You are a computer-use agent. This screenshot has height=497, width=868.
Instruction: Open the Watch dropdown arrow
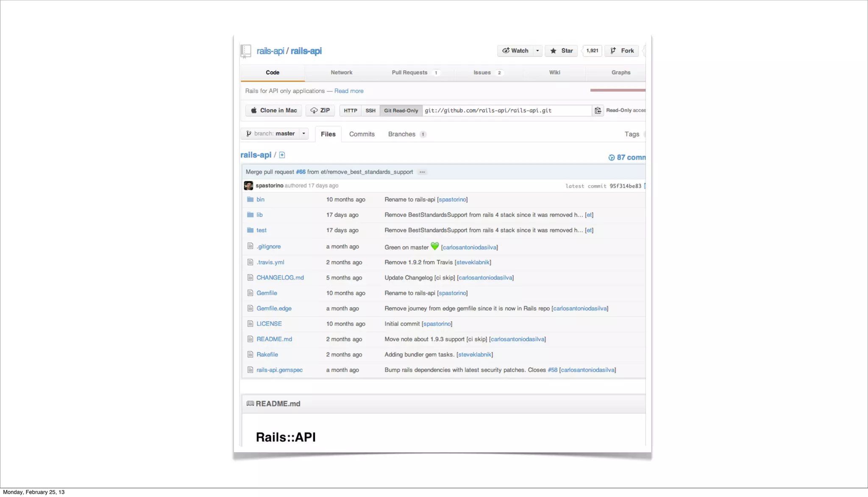[x=537, y=51]
